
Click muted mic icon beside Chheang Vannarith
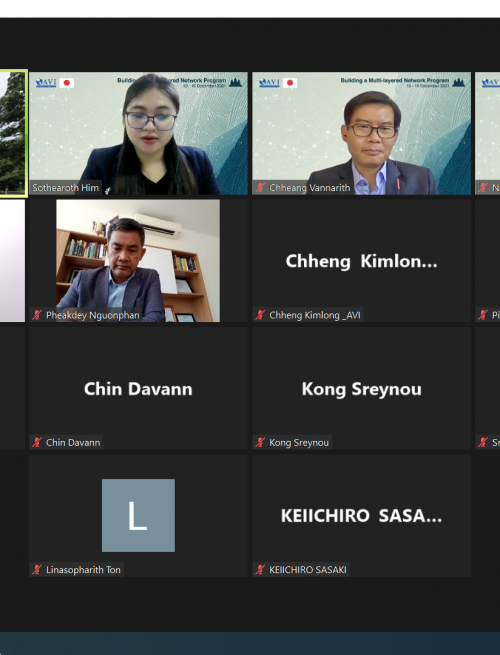tap(260, 188)
